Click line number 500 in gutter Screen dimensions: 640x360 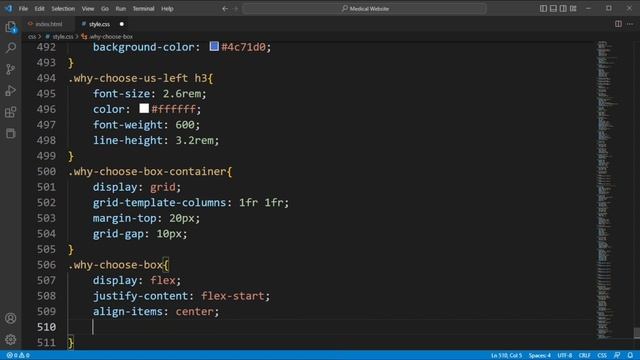[x=46, y=171]
